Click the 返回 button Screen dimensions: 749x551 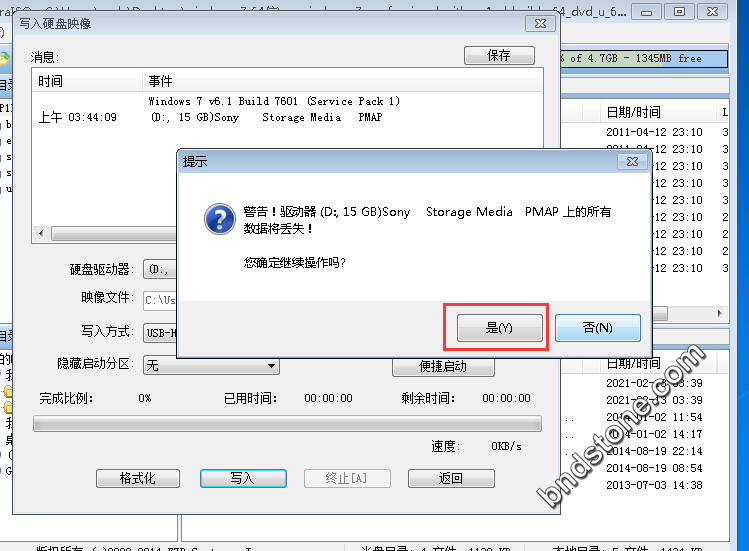[451, 478]
